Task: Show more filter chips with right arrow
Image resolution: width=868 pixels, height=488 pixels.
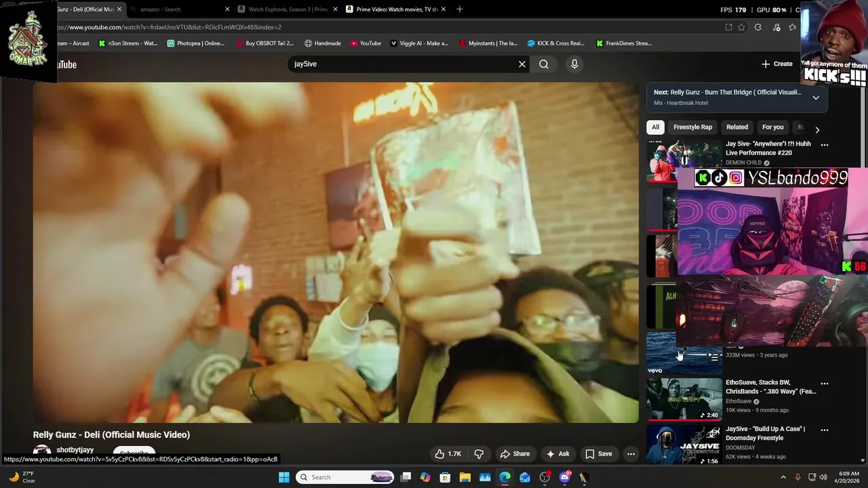Action: 817,129
